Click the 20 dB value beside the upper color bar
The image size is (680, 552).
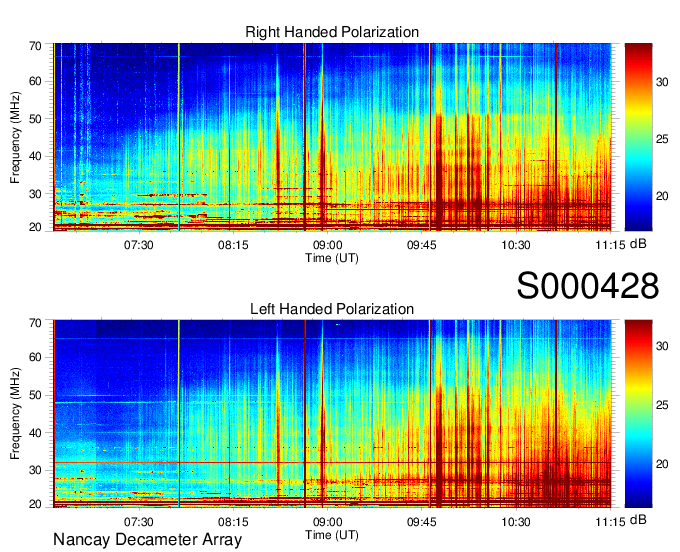tap(662, 196)
